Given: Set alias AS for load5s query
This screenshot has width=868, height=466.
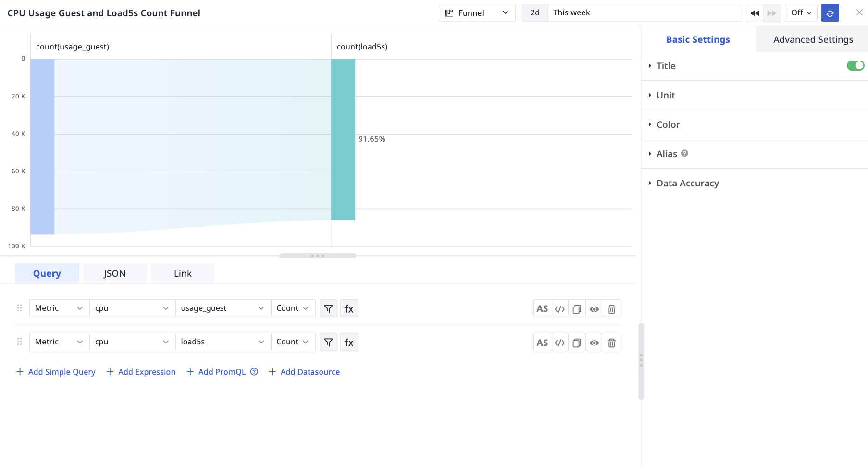Looking at the screenshot, I should click(542, 343).
